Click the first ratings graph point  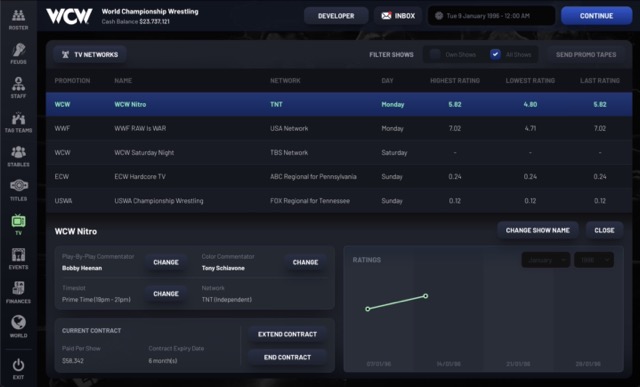[368, 309]
